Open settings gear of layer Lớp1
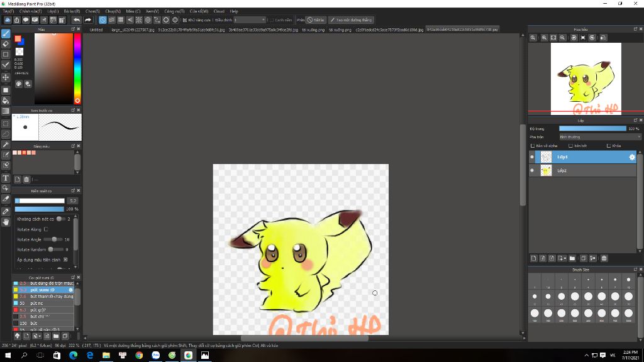This screenshot has height=362, width=644. (632, 157)
